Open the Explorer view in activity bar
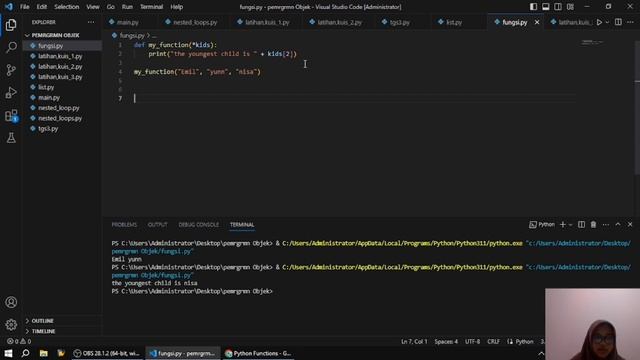640x360 pixels. [x=11, y=25]
